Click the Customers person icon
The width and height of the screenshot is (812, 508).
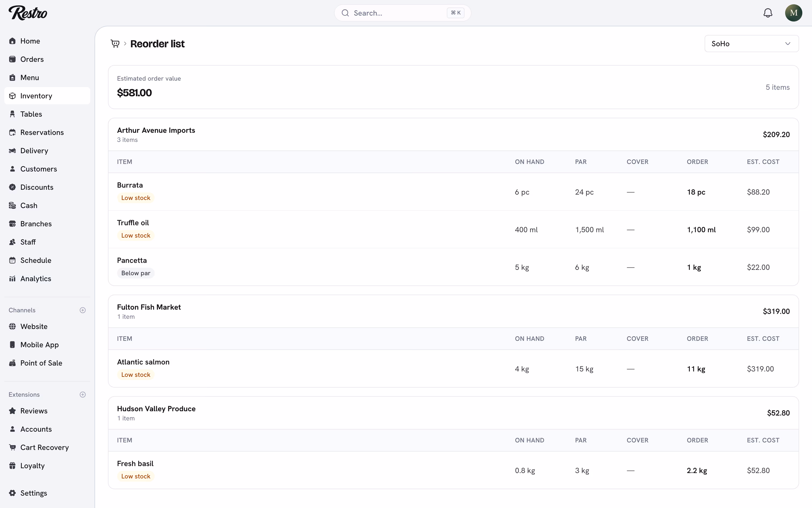(12, 169)
